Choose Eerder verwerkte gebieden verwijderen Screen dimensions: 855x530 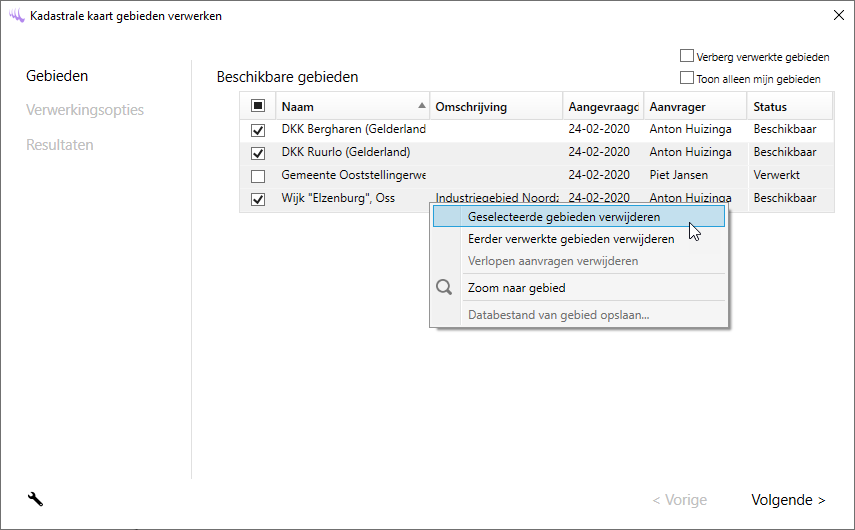[571, 239]
